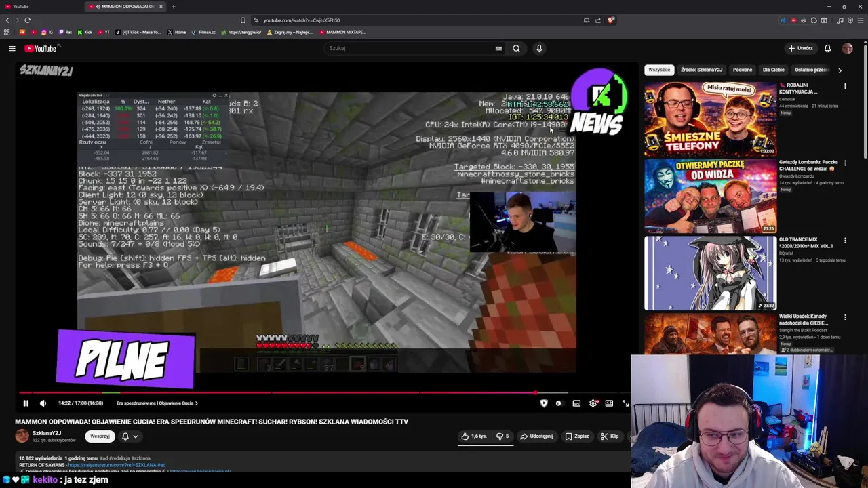This screenshot has height=488, width=868.
Task: Open YouTube guide hamburger menu
Action: 12,48
